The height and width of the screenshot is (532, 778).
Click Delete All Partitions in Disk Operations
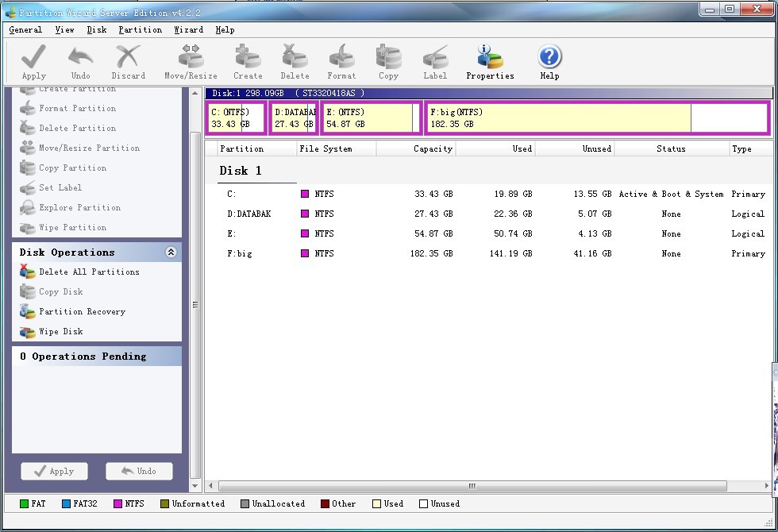80,272
